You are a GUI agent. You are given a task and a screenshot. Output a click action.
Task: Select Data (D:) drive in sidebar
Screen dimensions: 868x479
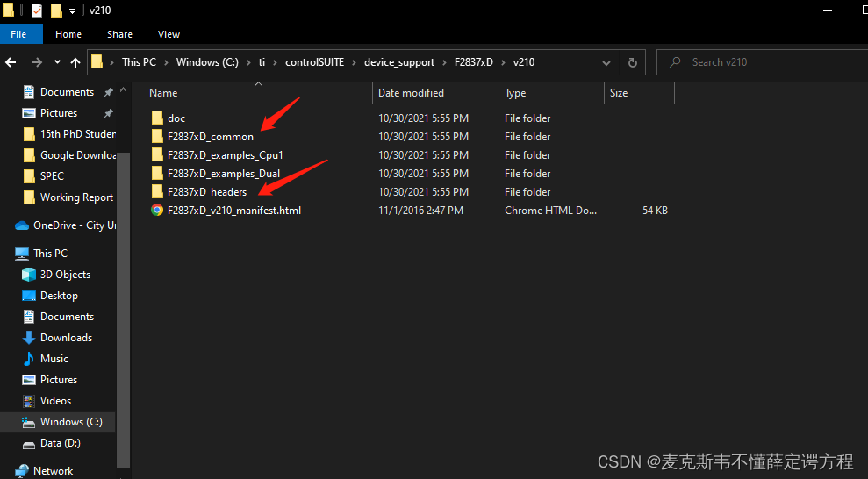pyautogui.click(x=61, y=442)
